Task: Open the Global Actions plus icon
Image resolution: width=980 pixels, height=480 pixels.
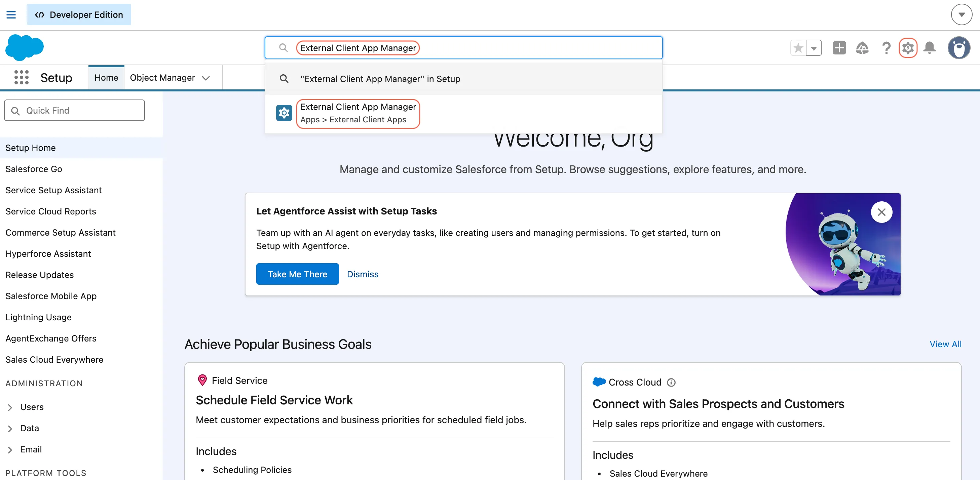Action: click(x=839, y=48)
